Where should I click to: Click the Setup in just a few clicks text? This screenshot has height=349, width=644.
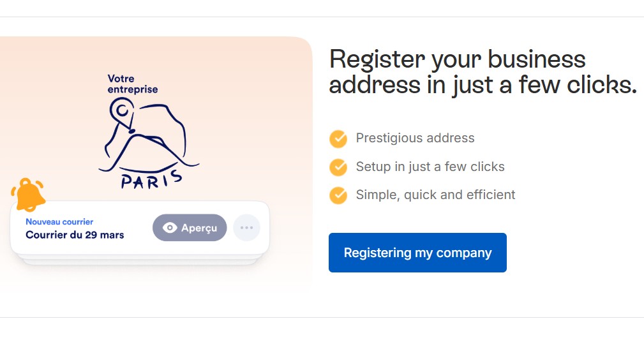click(430, 167)
